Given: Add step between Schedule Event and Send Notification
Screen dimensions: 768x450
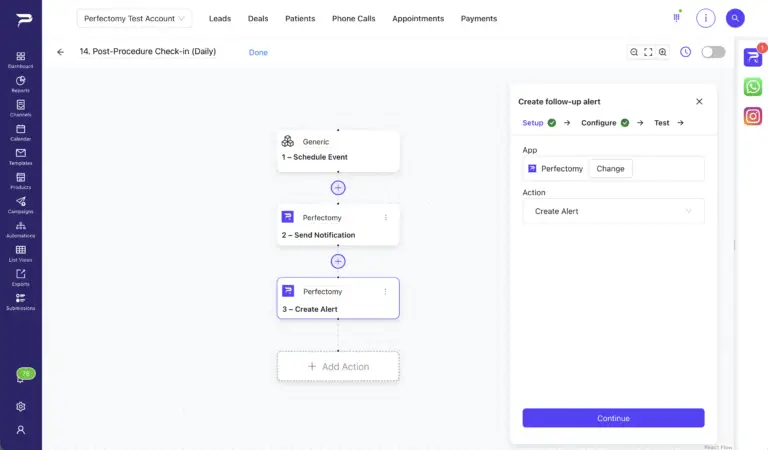Looking at the screenshot, I should point(338,188).
